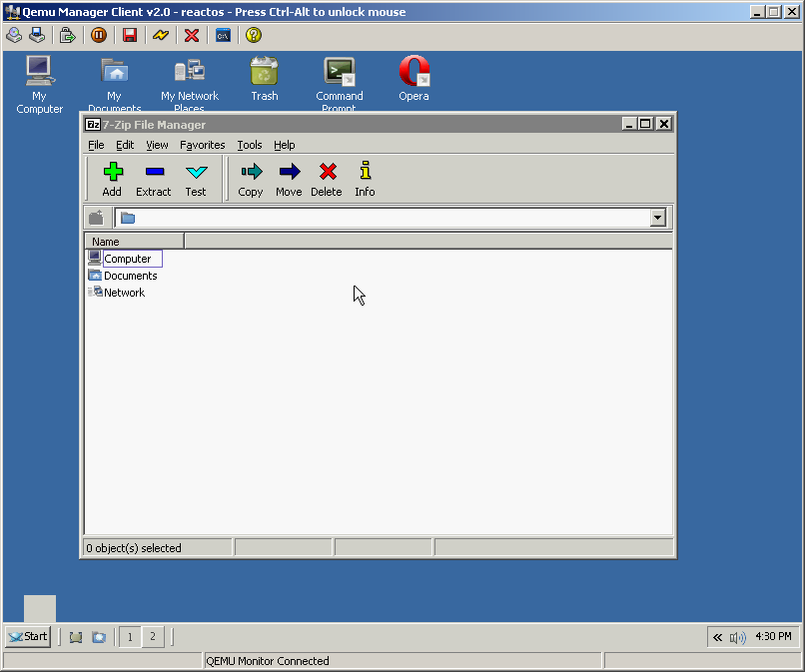Viewport: 805px width, 672px height.
Task: Open the Favorites menu
Action: pyautogui.click(x=203, y=145)
